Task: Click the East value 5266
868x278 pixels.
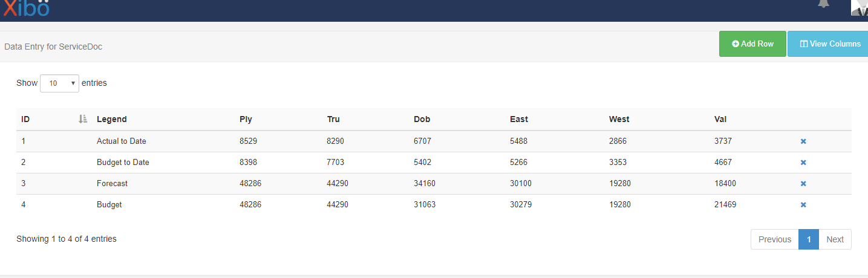Action: 518,163
